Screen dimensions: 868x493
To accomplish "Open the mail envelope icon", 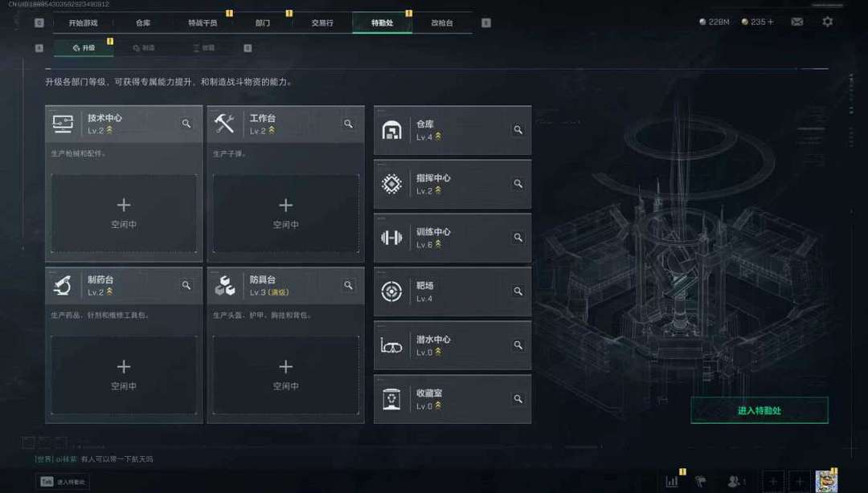I will tap(797, 22).
